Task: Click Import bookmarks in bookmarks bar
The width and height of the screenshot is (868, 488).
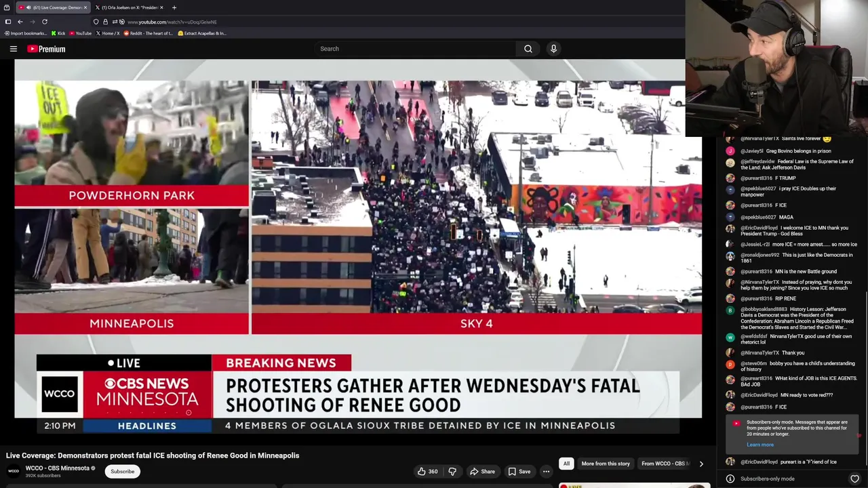Action: point(26,33)
